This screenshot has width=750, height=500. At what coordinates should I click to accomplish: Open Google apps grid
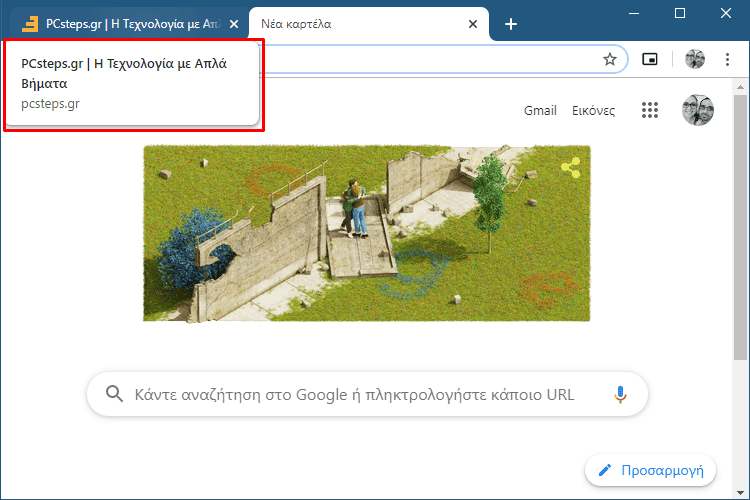coord(650,110)
